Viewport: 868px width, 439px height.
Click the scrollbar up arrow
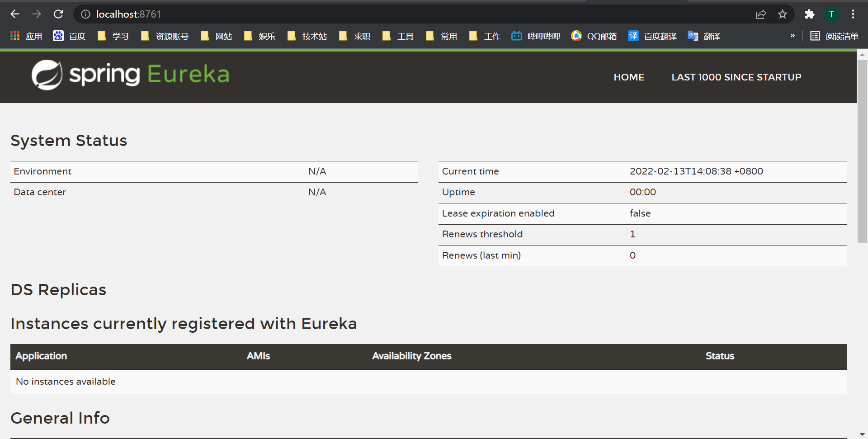pos(862,54)
